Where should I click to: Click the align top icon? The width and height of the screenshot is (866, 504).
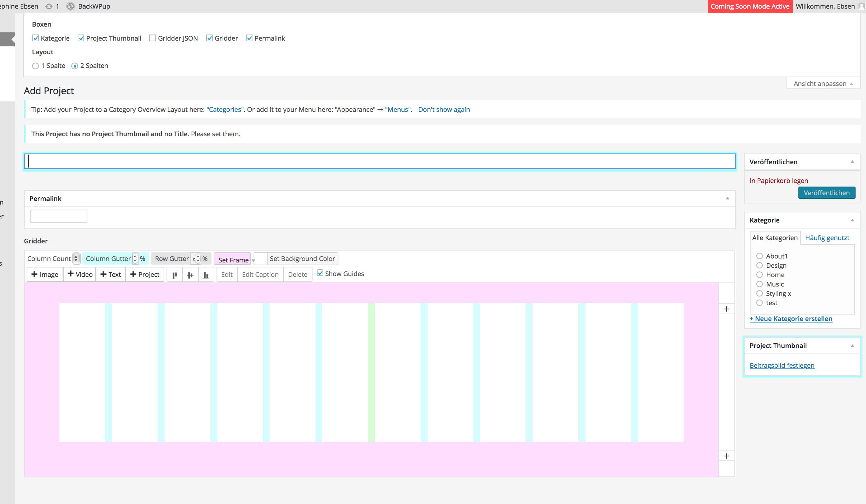pos(175,275)
